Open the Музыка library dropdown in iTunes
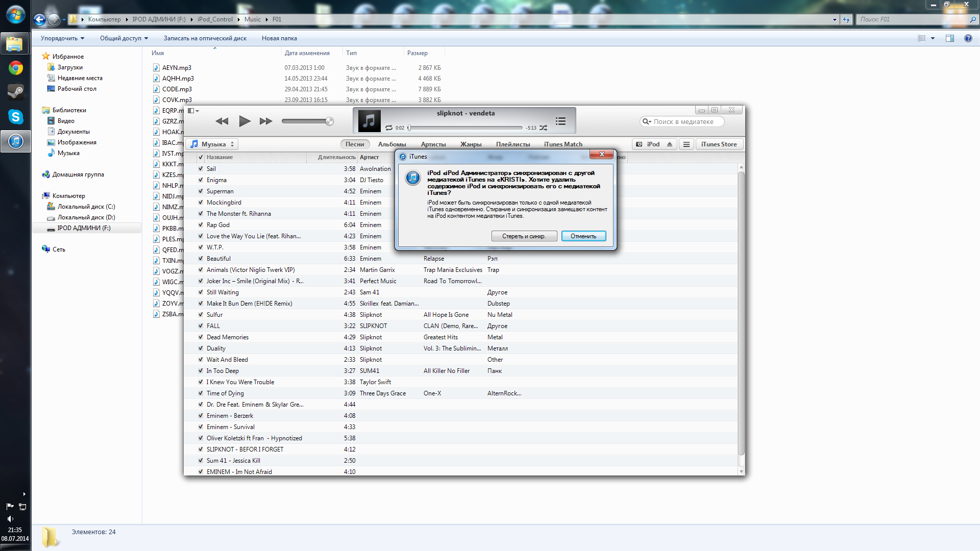 pyautogui.click(x=212, y=144)
